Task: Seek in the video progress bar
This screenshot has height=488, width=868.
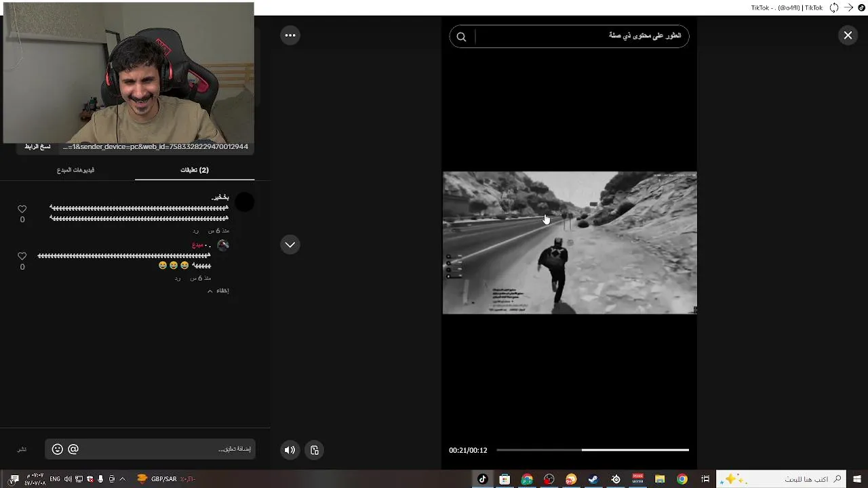Action: [593, 450]
